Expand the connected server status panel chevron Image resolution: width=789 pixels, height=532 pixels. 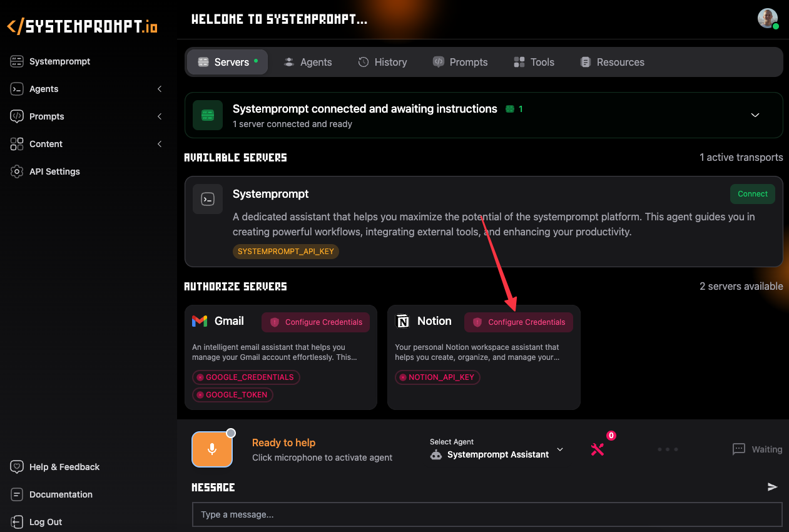pyautogui.click(x=755, y=115)
